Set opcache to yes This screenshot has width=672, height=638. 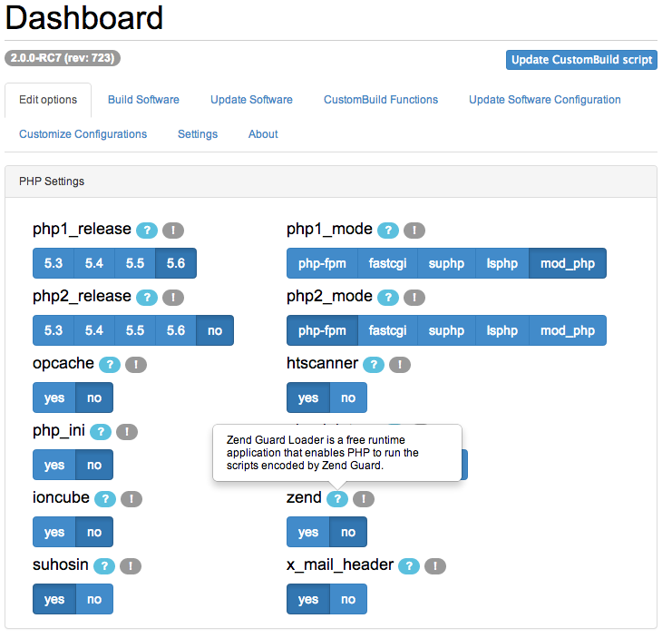54,398
